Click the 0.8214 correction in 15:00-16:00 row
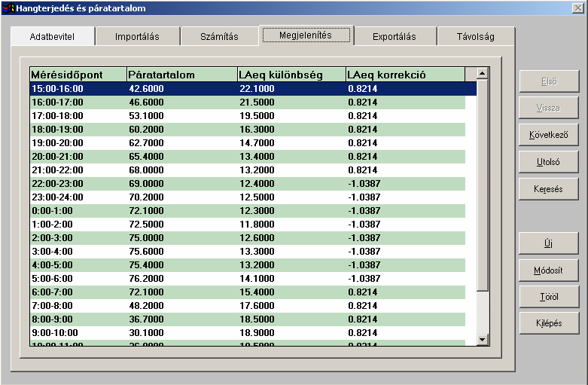Image resolution: width=588 pixels, height=385 pixels. 363,89
